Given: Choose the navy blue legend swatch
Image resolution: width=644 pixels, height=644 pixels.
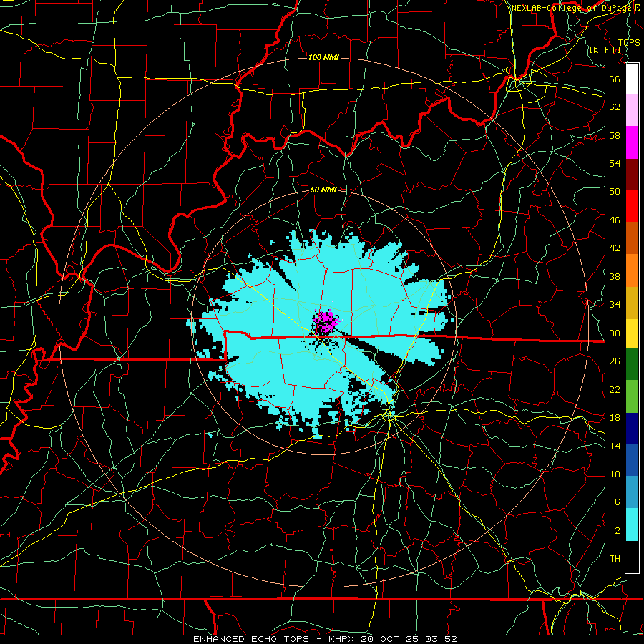Looking at the screenshot, I should (x=632, y=429).
